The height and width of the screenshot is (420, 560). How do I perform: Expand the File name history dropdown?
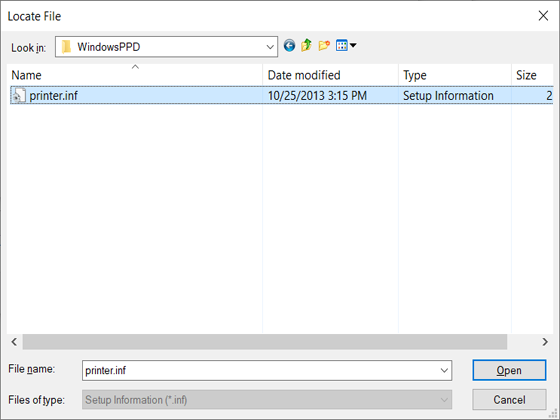[x=444, y=370]
